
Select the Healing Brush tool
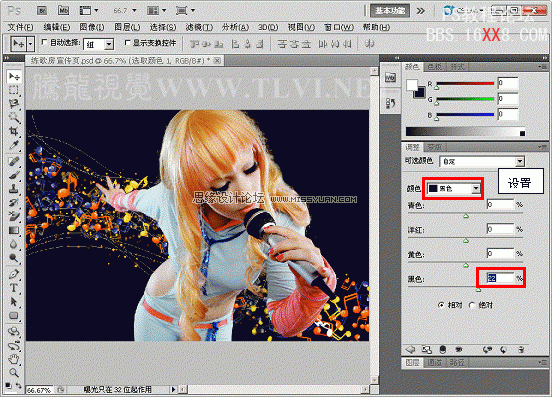[14, 161]
